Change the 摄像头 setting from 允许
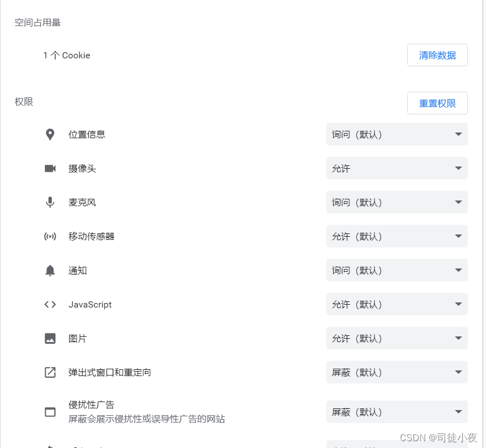This screenshot has width=486, height=448. pos(397,168)
